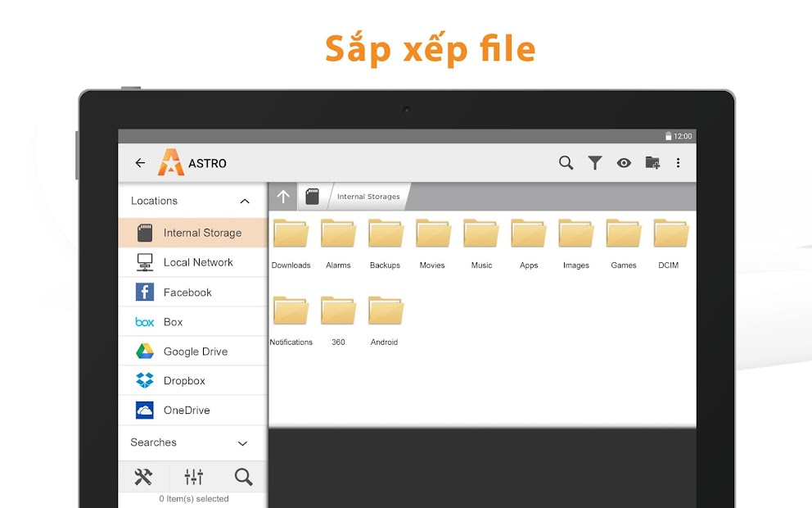Open the filter funnel icon in the toolbar
This screenshot has height=508, width=812.
[594, 162]
